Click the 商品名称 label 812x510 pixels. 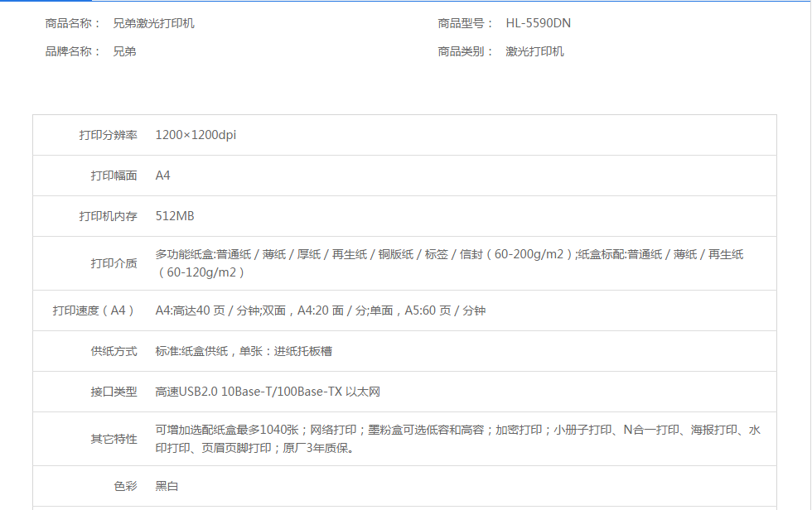(x=73, y=23)
